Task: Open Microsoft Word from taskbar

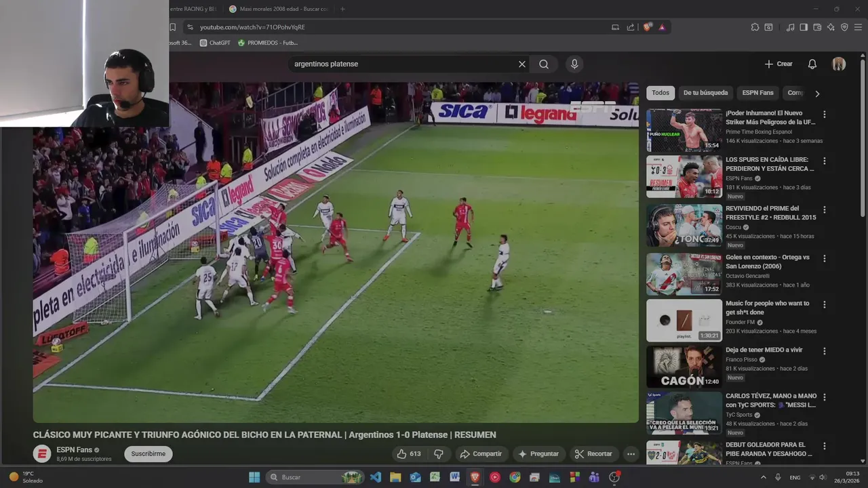Action: click(x=454, y=477)
